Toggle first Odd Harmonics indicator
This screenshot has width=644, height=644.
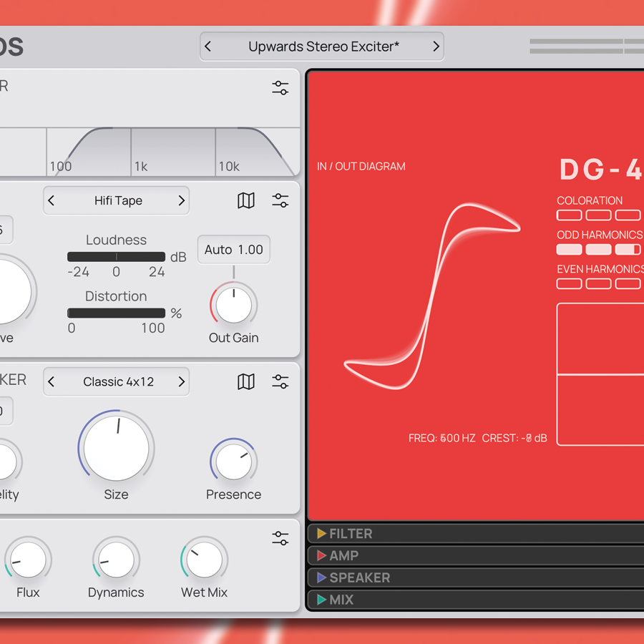tap(569, 249)
